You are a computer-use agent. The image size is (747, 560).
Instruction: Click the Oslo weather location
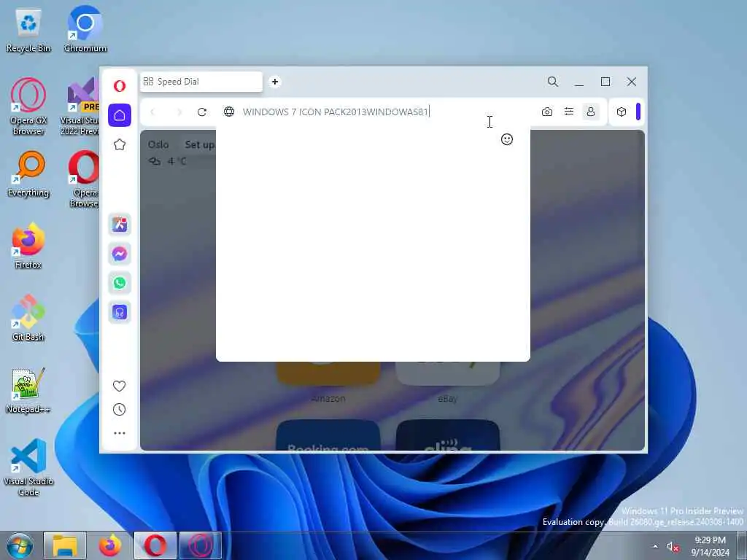tap(158, 144)
